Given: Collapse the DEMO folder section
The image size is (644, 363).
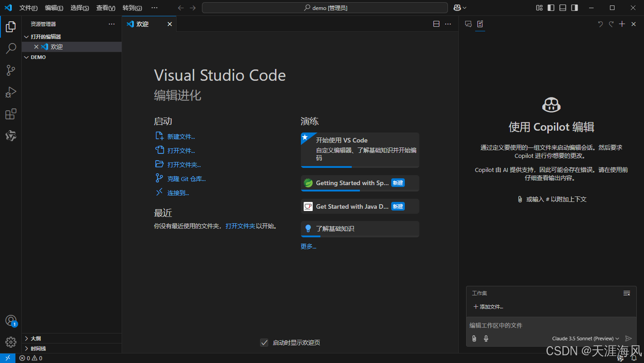Looking at the screenshot, I should (x=72, y=57).
